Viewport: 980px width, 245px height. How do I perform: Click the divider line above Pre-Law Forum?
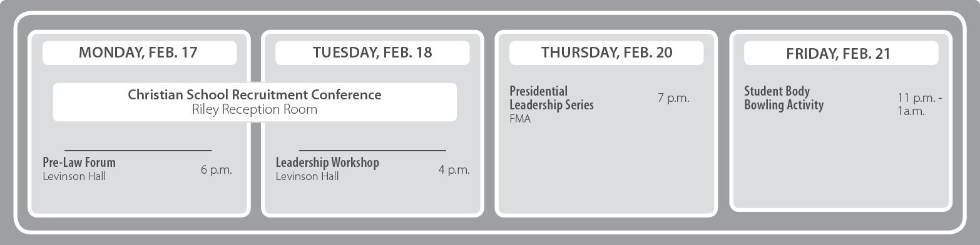(138, 151)
